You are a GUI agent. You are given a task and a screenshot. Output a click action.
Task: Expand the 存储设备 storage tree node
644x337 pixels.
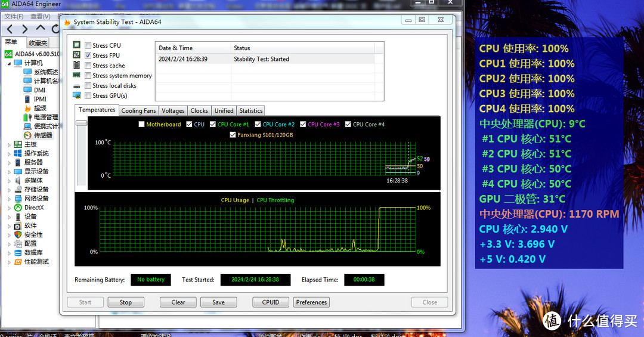click(9, 190)
